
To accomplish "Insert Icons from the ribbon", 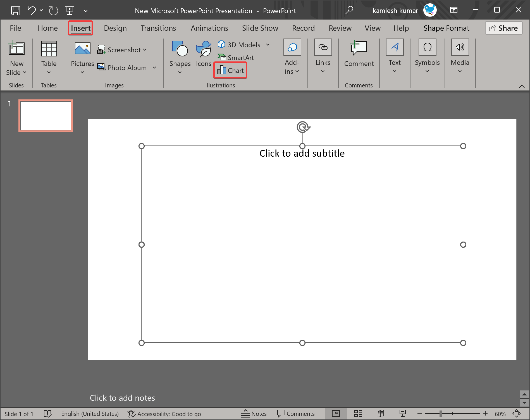I will click(x=204, y=54).
